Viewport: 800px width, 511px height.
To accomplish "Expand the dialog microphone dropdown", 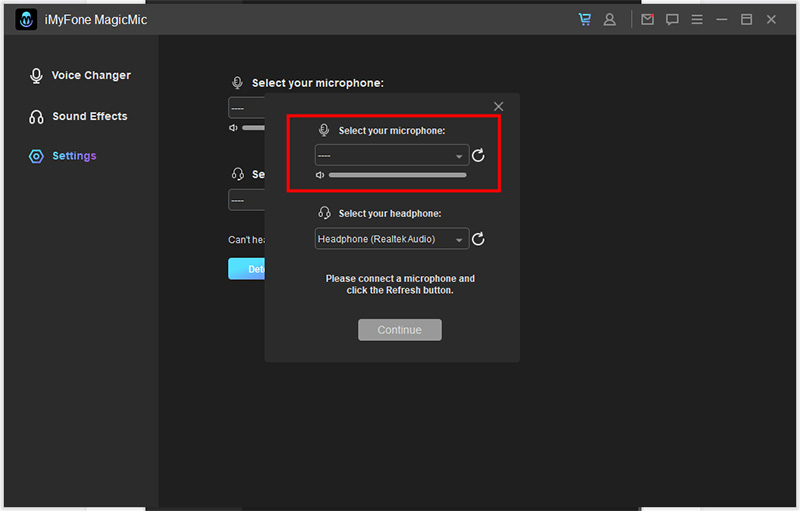I will click(392, 155).
